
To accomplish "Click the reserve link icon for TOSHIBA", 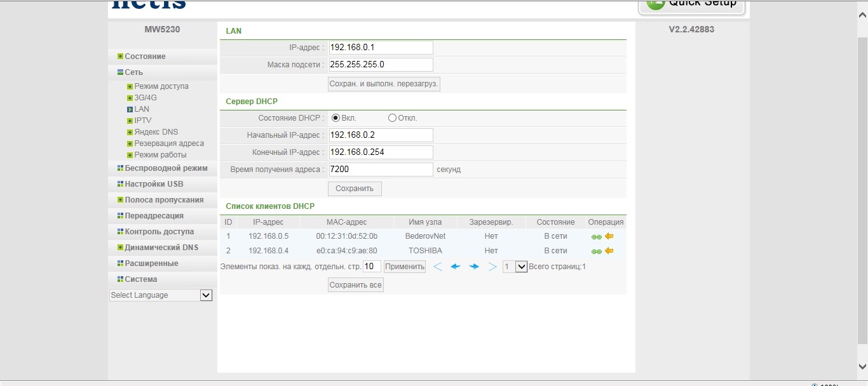I will (596, 251).
